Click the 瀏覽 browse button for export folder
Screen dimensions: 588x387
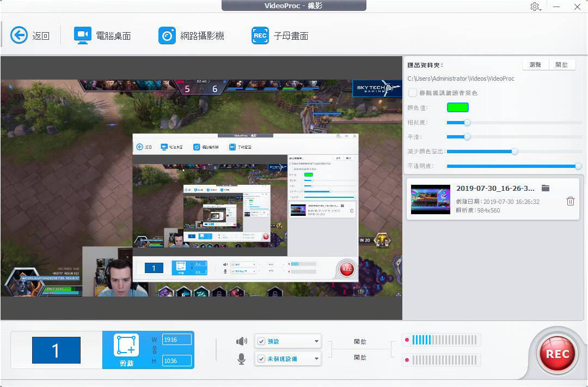[535, 64]
